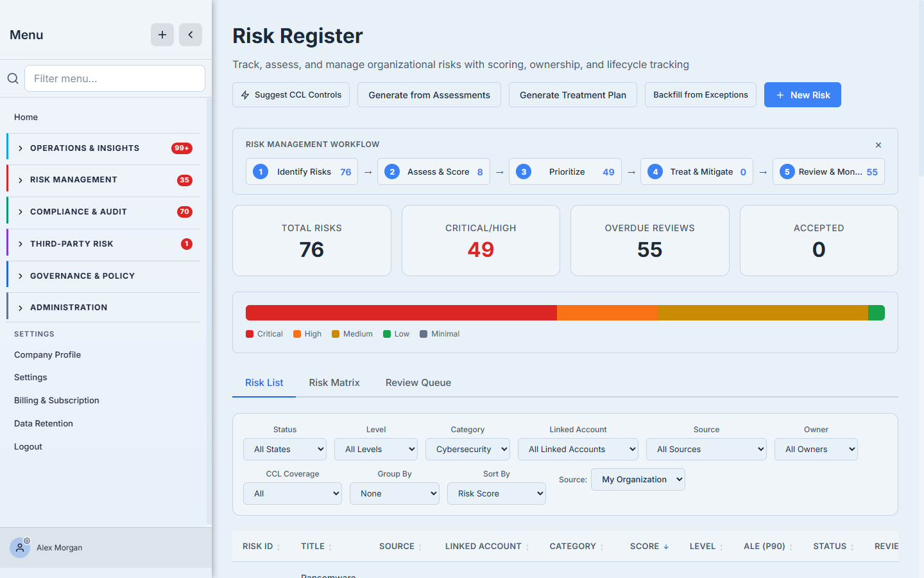
Task: Click Backfill from Exceptions button
Action: pyautogui.click(x=701, y=95)
